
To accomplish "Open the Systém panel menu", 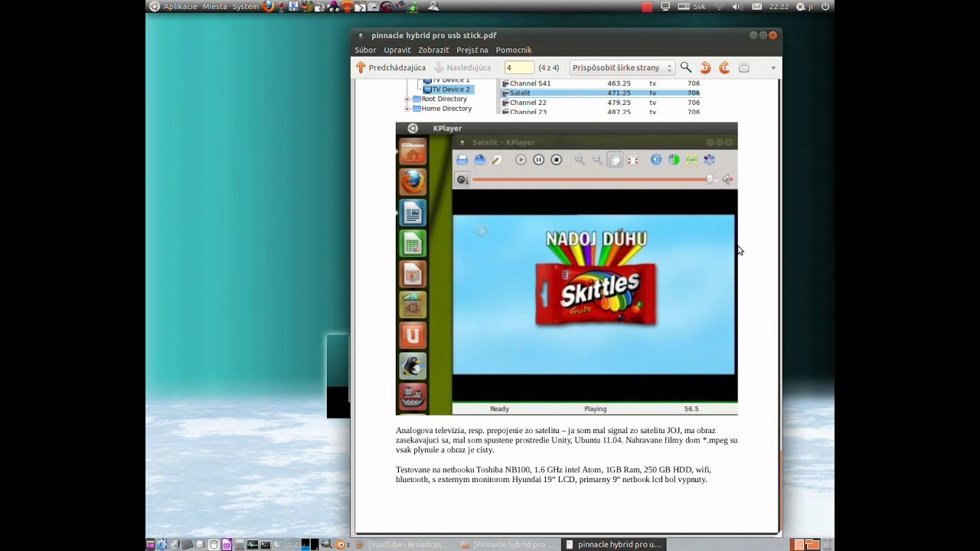I will click(x=246, y=6).
